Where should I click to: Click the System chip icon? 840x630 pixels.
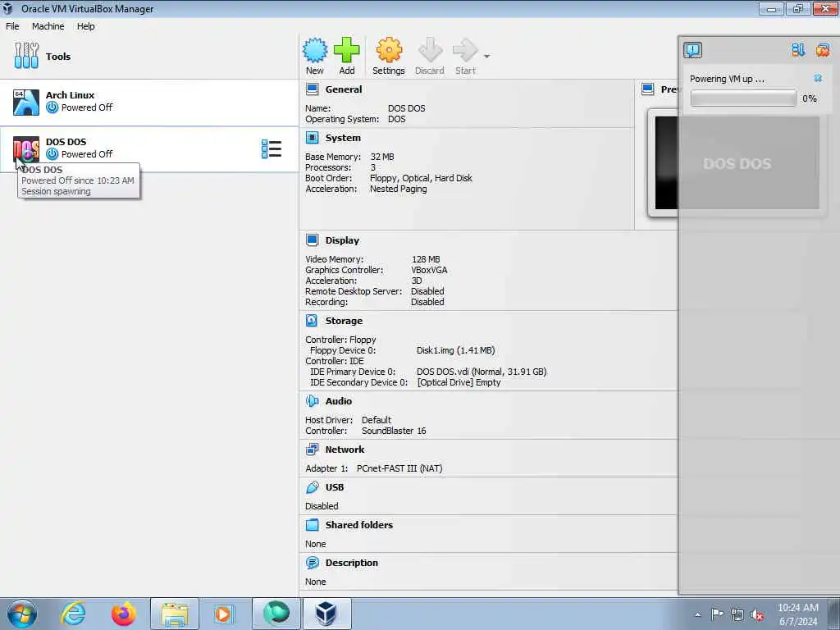tap(313, 138)
